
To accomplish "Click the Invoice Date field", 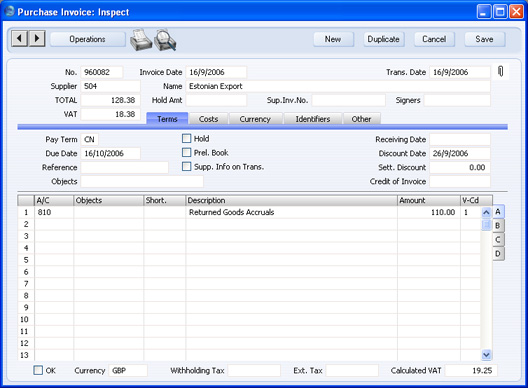I will click(x=216, y=72).
